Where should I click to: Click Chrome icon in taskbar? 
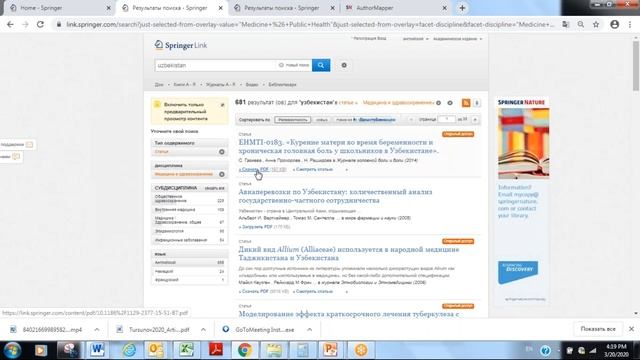pos(245,350)
